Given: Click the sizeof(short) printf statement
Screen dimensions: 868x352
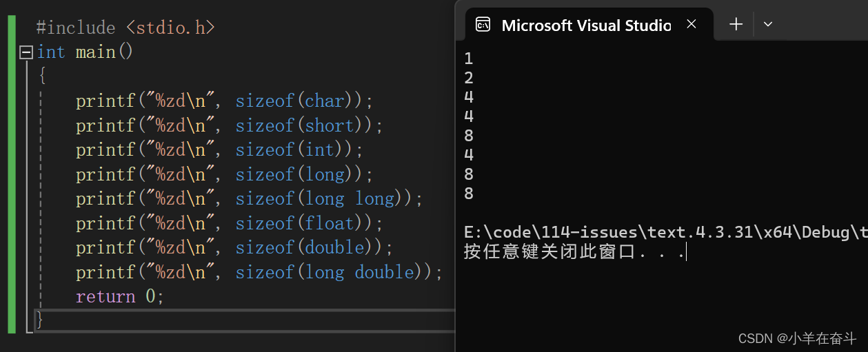Looking at the screenshot, I should pyautogui.click(x=229, y=126).
